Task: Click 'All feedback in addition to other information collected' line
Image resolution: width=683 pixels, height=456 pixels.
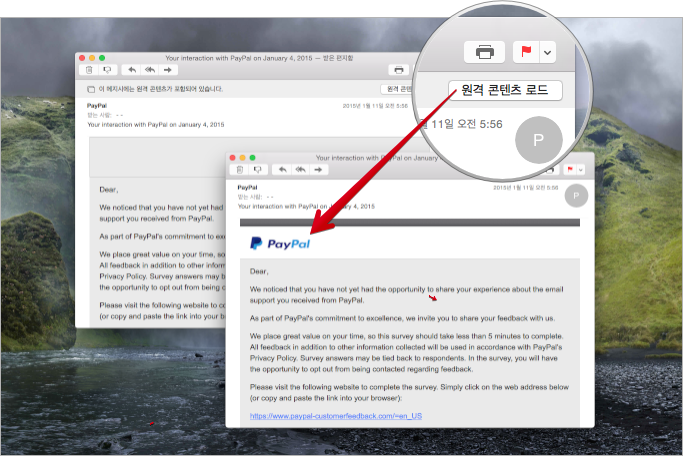Action: (x=406, y=347)
